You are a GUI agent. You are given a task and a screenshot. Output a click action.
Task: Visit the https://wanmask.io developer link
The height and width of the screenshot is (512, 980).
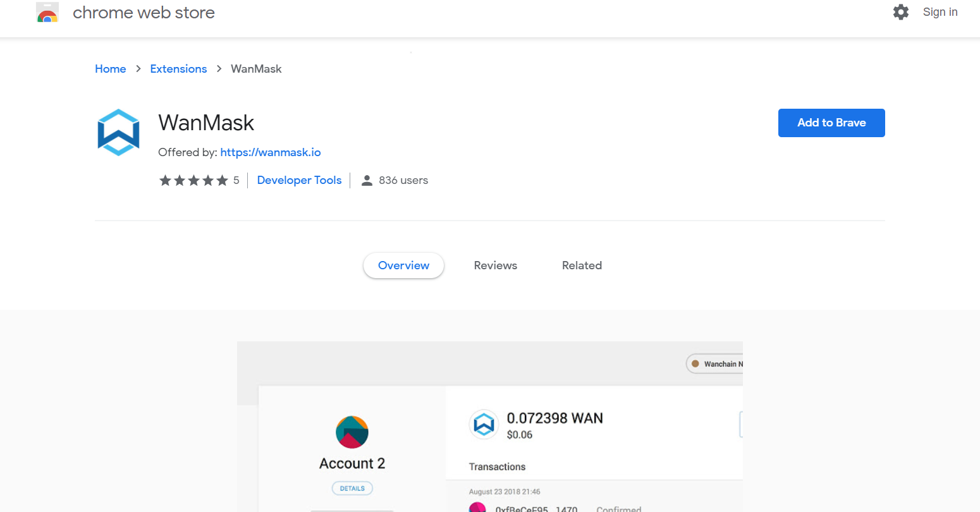[271, 152]
